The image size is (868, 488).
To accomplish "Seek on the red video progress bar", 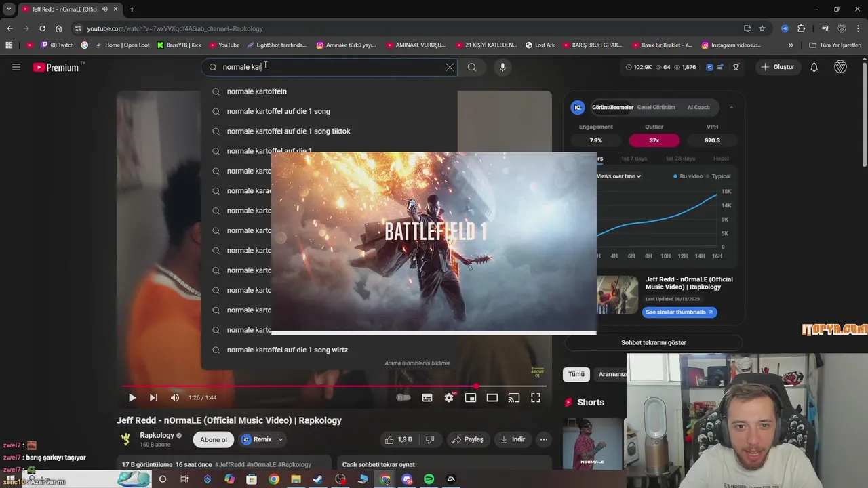I will point(334,386).
